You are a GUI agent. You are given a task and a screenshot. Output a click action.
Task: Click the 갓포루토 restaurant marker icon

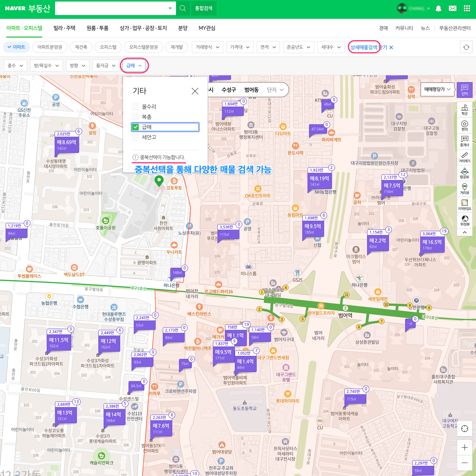coord(174,181)
